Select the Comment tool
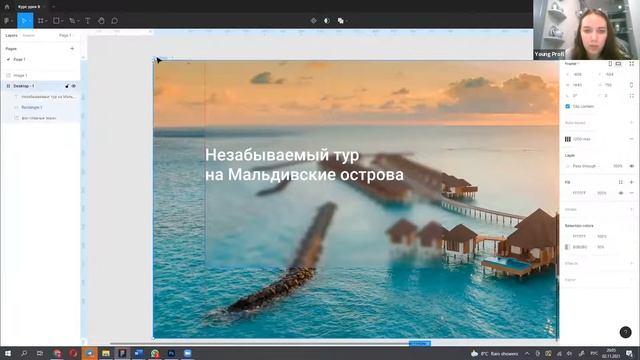The width and height of the screenshot is (640, 360). click(x=115, y=20)
